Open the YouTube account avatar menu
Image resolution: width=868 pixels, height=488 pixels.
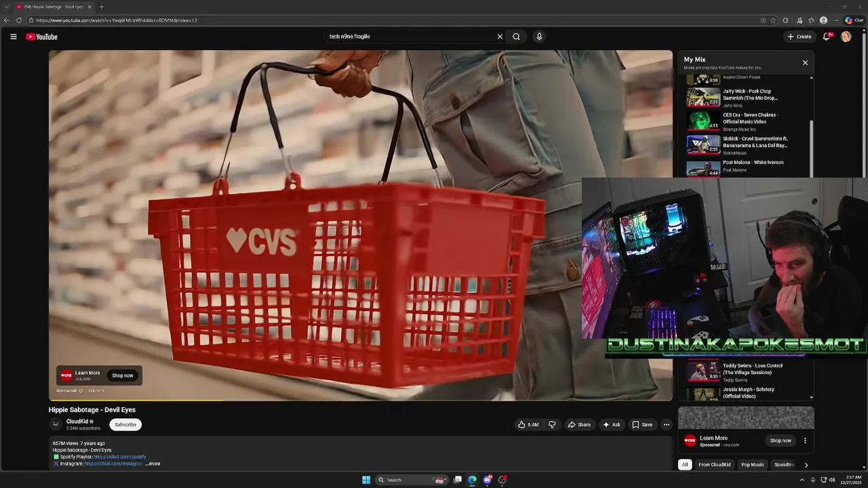[846, 37]
